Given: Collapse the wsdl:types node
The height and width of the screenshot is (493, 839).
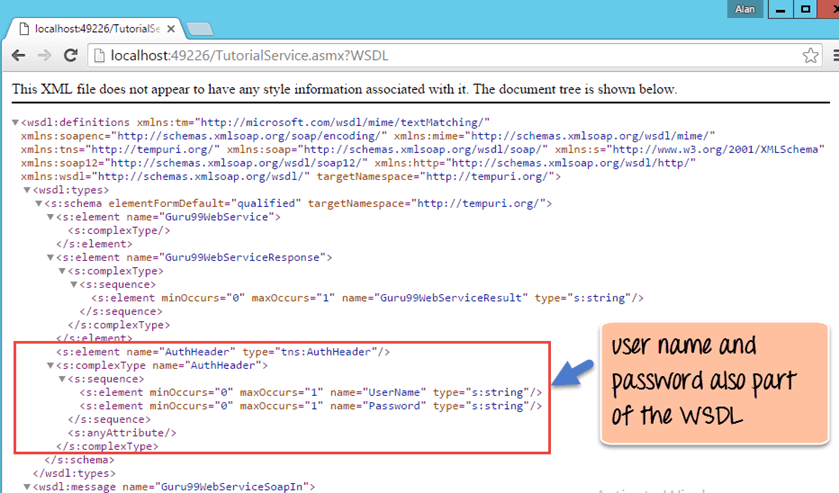Looking at the screenshot, I should tap(27, 190).
